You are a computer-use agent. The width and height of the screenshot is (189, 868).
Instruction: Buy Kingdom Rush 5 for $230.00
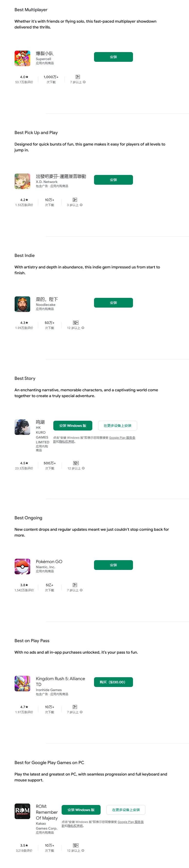113,682
